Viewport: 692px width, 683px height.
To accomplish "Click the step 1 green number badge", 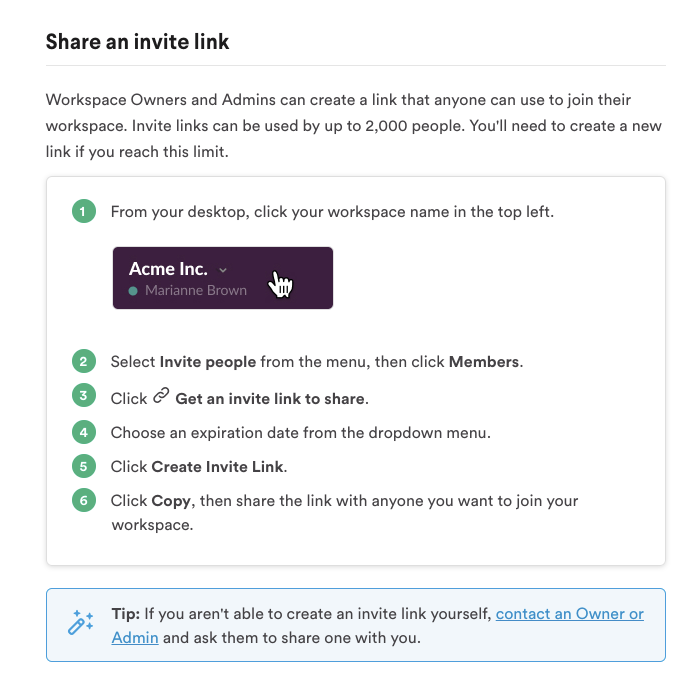I will click(x=84, y=211).
